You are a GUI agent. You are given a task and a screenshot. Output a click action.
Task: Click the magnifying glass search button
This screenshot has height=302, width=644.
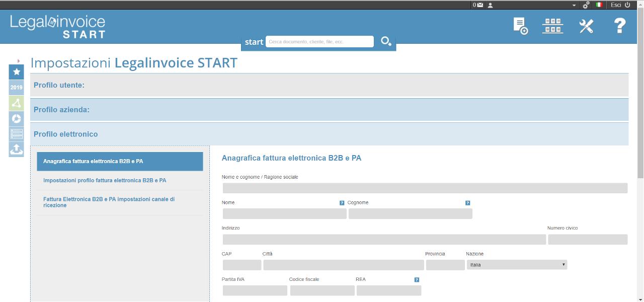click(386, 42)
